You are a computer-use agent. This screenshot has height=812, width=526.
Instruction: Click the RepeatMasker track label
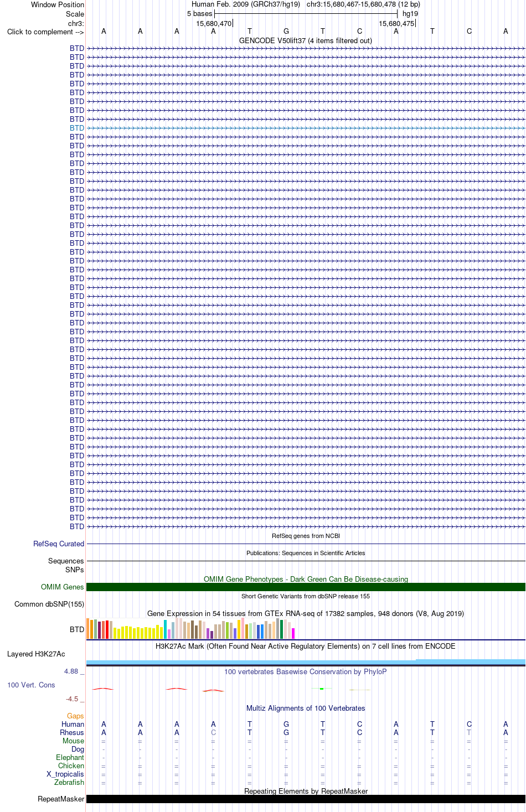tap(61, 799)
